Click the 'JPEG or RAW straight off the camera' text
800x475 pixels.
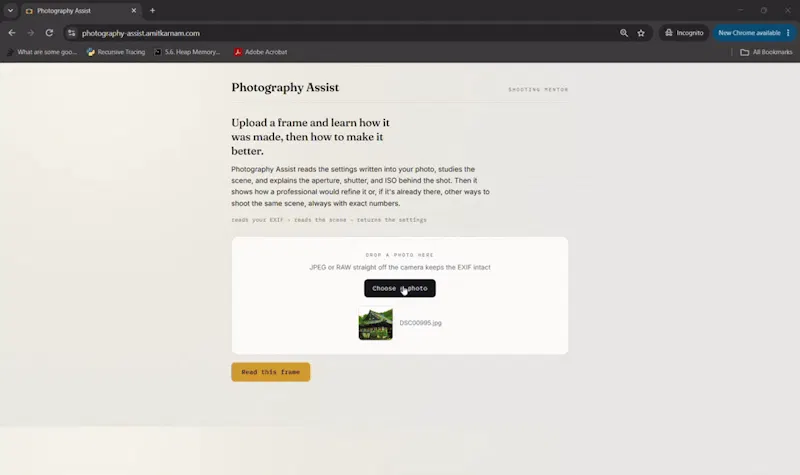[399, 267]
